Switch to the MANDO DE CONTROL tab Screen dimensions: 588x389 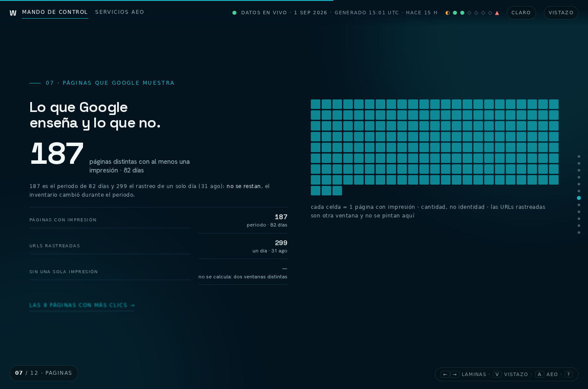click(x=55, y=12)
